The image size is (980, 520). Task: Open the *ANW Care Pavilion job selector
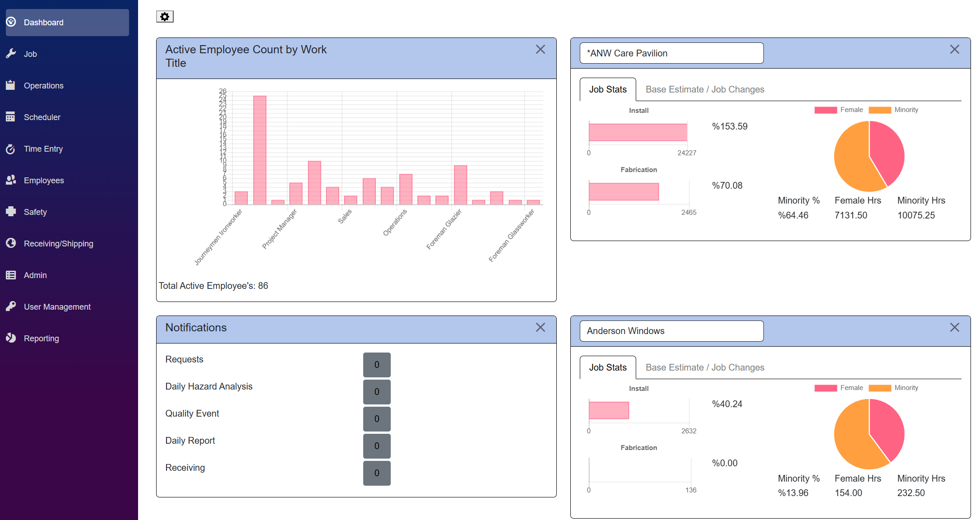pos(671,53)
